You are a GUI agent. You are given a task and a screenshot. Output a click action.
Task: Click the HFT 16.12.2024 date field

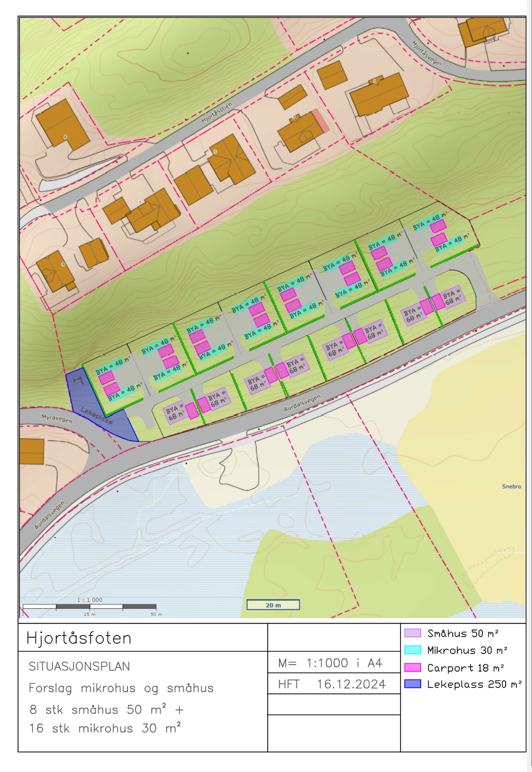click(332, 684)
